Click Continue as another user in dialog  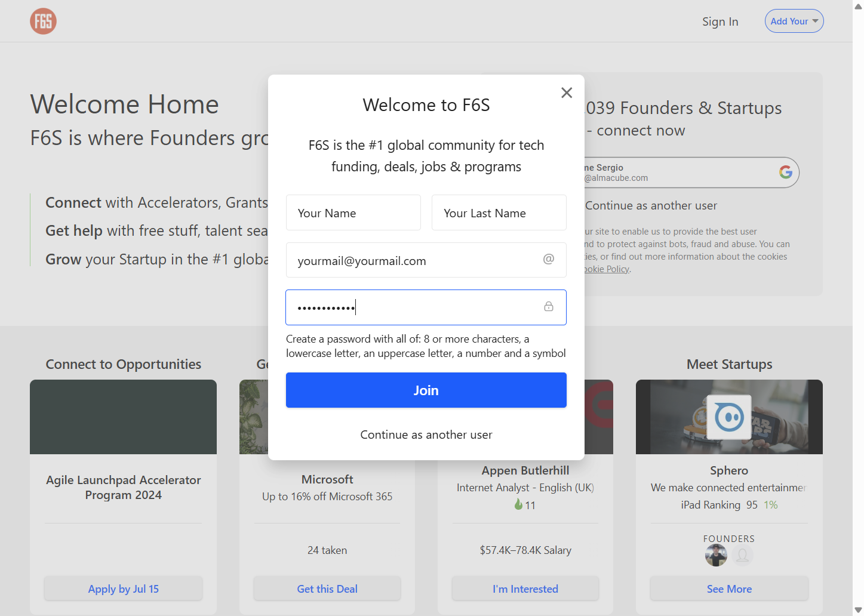426,435
